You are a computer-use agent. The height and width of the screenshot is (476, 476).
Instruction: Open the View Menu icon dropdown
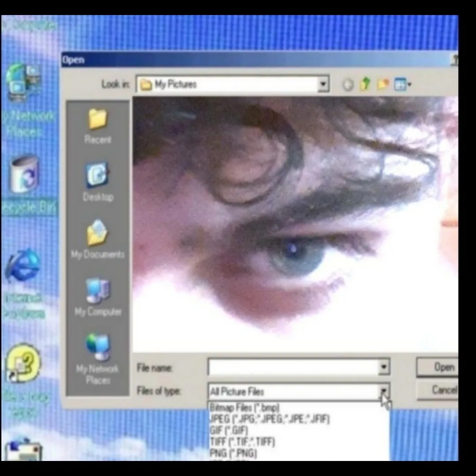[403, 84]
